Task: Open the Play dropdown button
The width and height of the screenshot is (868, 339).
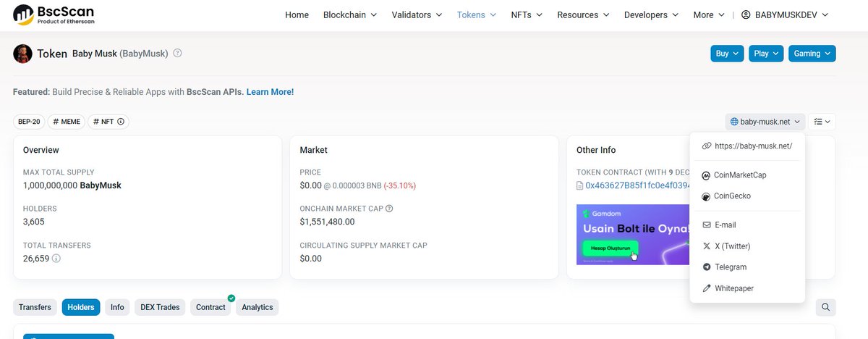Action: tap(766, 54)
